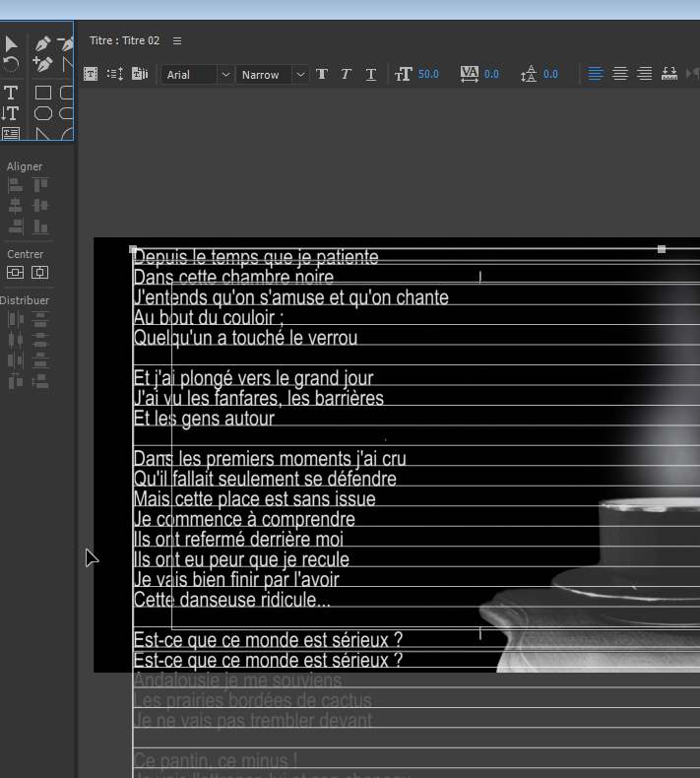
Task: Open the Titre 02 panel menu
Action: pos(177,41)
